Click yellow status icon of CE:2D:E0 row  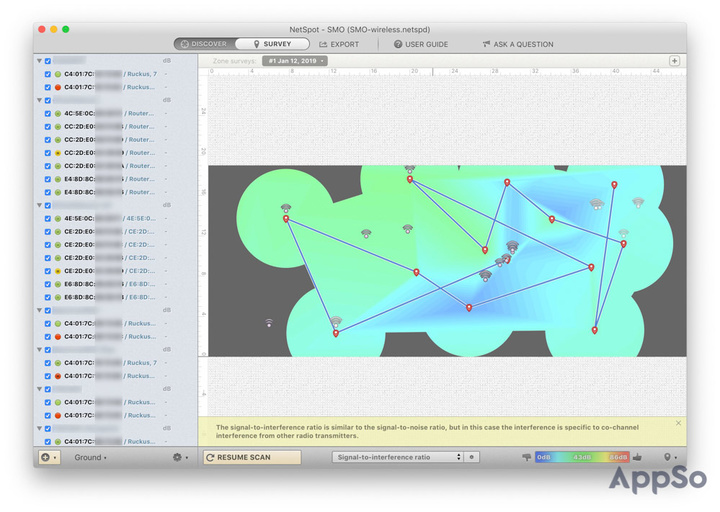tap(58, 271)
